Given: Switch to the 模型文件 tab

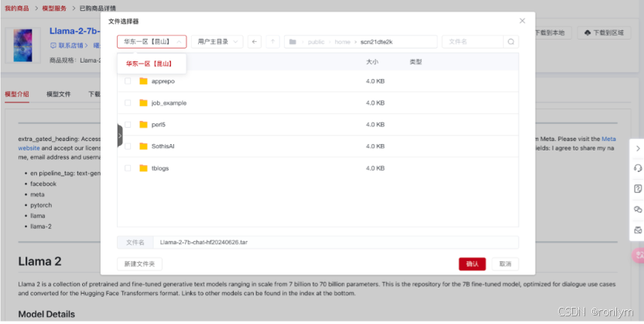Looking at the screenshot, I should pyautogui.click(x=58, y=94).
